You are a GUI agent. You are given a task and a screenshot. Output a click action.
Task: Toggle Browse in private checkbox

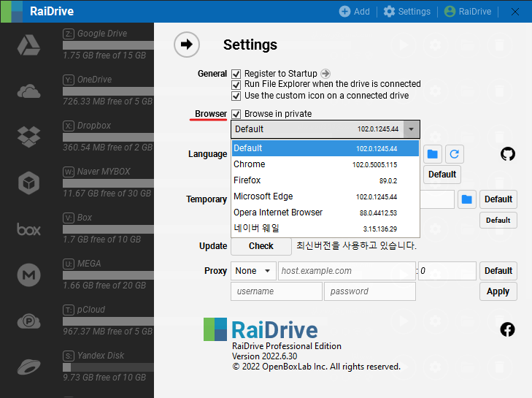[x=236, y=114]
